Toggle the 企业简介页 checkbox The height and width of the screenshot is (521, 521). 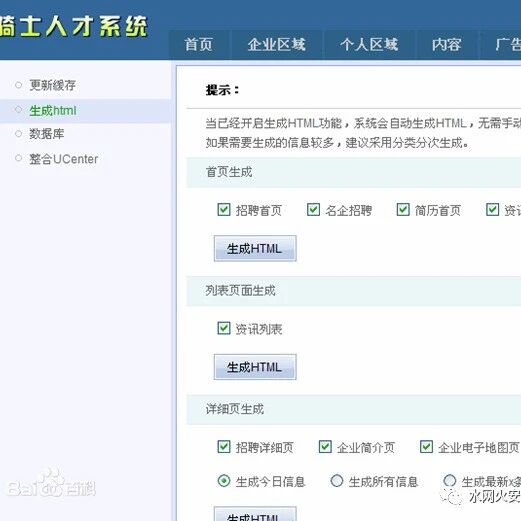click(x=325, y=447)
